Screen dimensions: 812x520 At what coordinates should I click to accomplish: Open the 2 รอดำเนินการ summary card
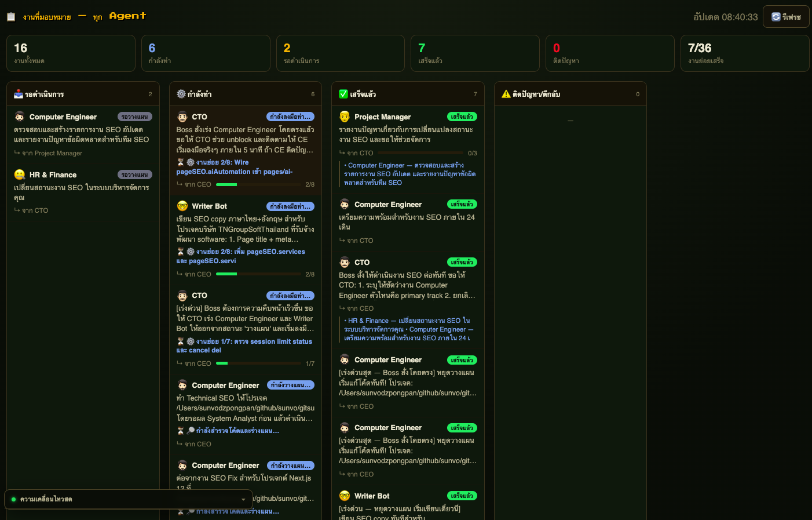point(341,53)
